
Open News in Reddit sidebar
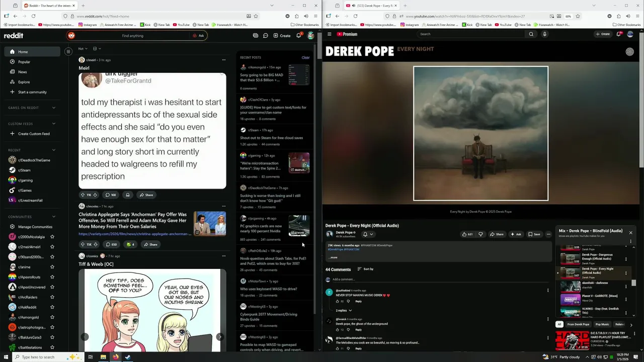click(32, 72)
